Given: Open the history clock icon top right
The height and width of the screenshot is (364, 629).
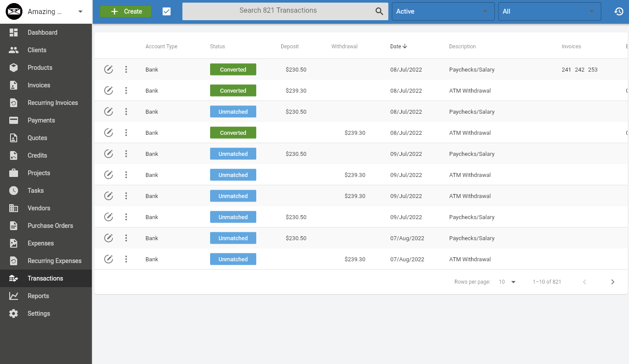Looking at the screenshot, I should pos(619,11).
